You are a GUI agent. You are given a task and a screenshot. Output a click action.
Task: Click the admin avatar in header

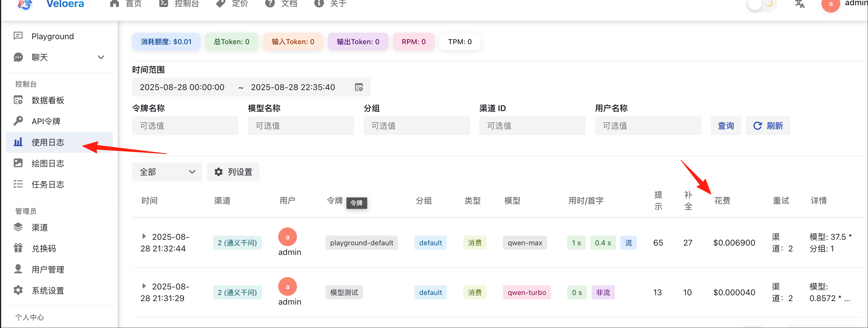(x=831, y=4)
